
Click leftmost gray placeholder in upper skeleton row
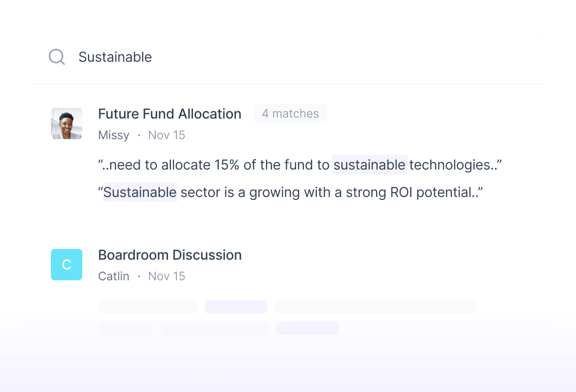tap(147, 307)
